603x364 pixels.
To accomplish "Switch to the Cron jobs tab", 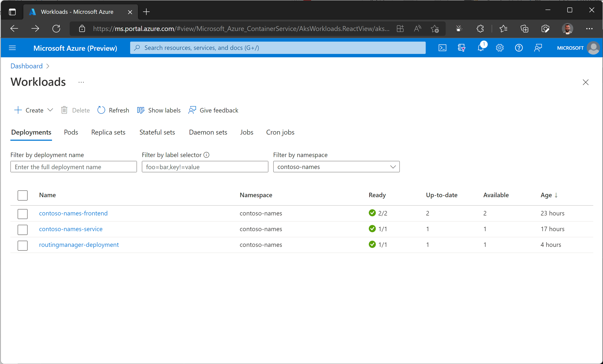I will (x=280, y=132).
